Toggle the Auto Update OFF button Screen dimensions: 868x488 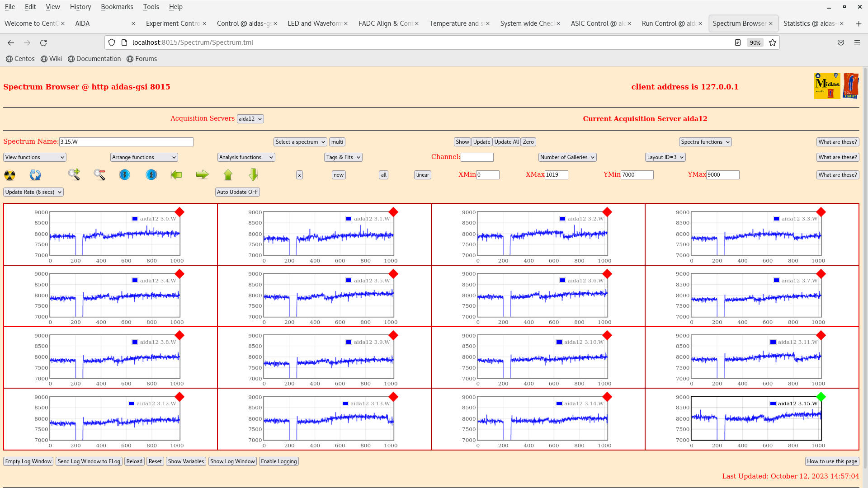click(x=237, y=192)
